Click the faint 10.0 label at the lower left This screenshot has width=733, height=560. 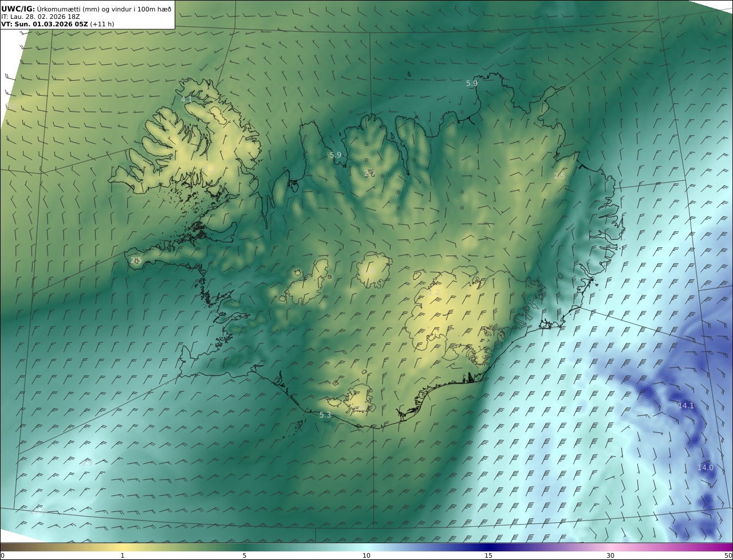pyautogui.click(x=38, y=511)
